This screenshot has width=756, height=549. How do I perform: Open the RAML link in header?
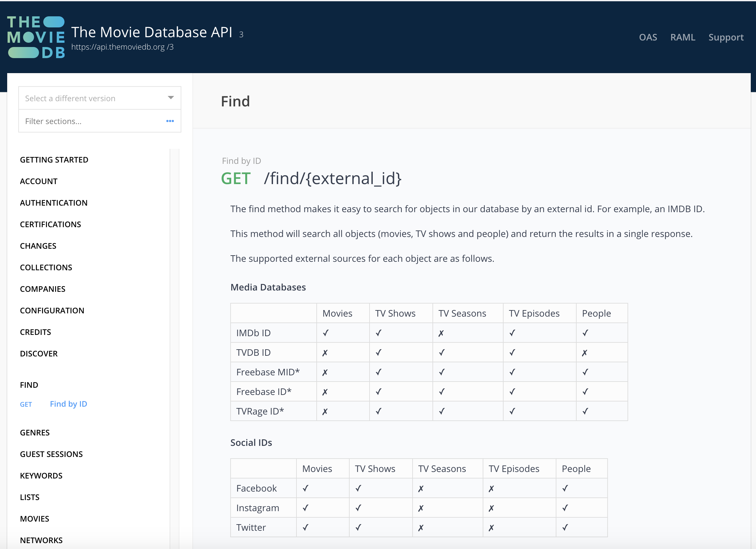[x=682, y=37]
